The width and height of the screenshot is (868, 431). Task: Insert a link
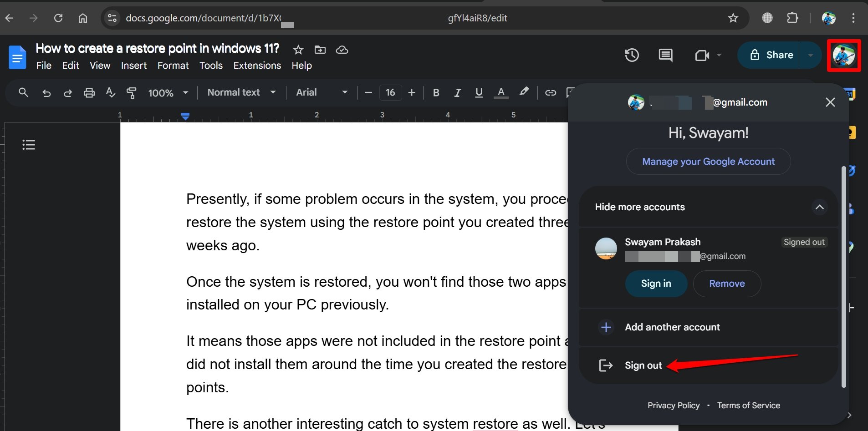pyautogui.click(x=551, y=93)
